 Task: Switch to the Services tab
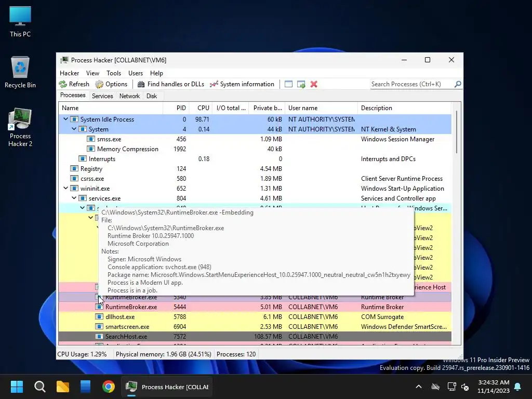(102, 96)
